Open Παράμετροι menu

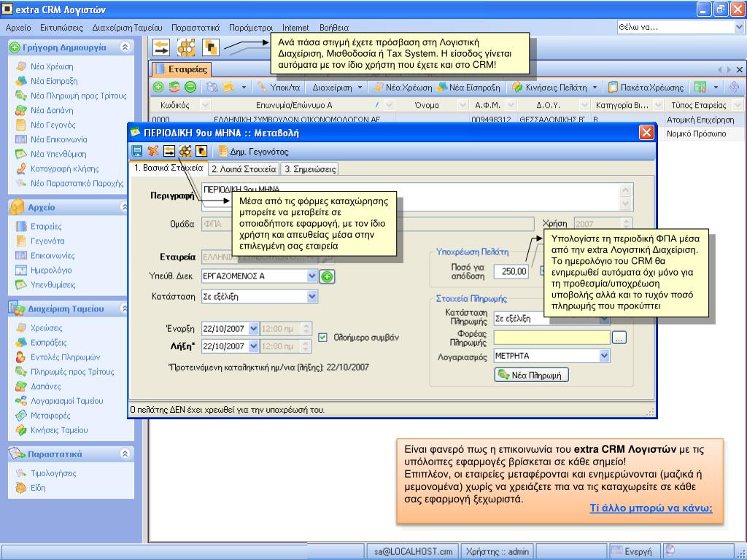251,28
